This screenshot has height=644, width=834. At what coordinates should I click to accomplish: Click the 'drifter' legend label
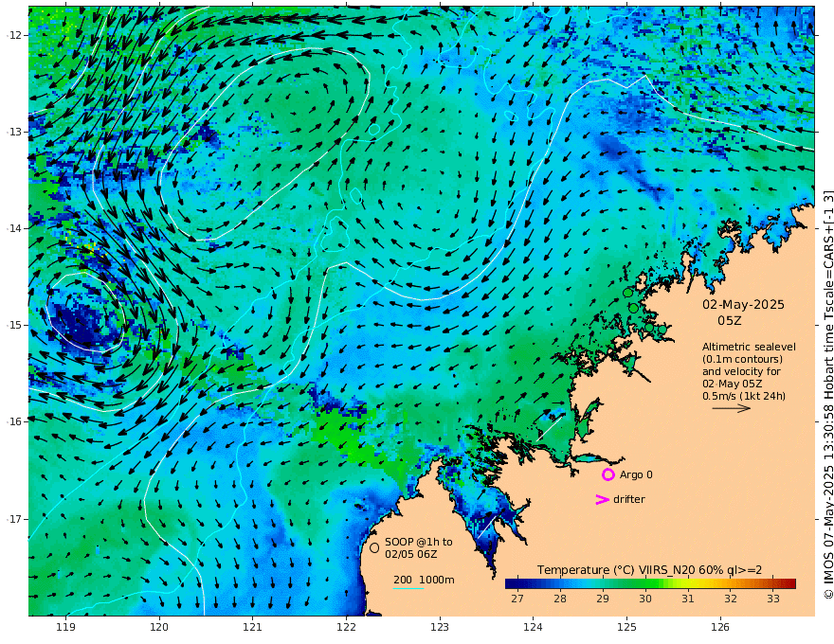(628, 499)
